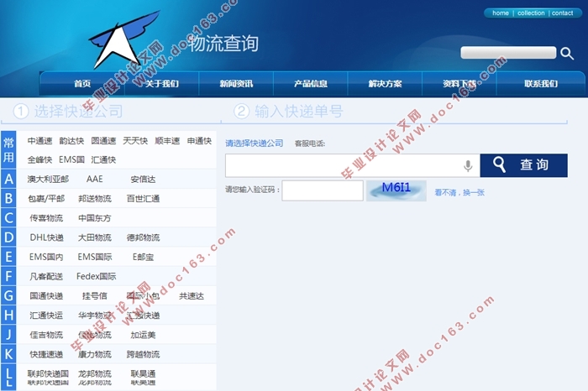Viewport: 588px width, 391px height.
Task: Select the letter F index tab
Action: tap(8, 276)
